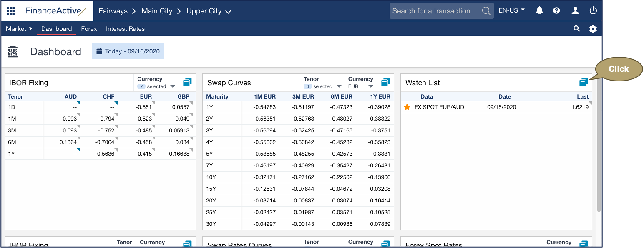This screenshot has width=644, height=248.
Task: Click the bank icon beside the Dashboard title
Action: coord(13,51)
